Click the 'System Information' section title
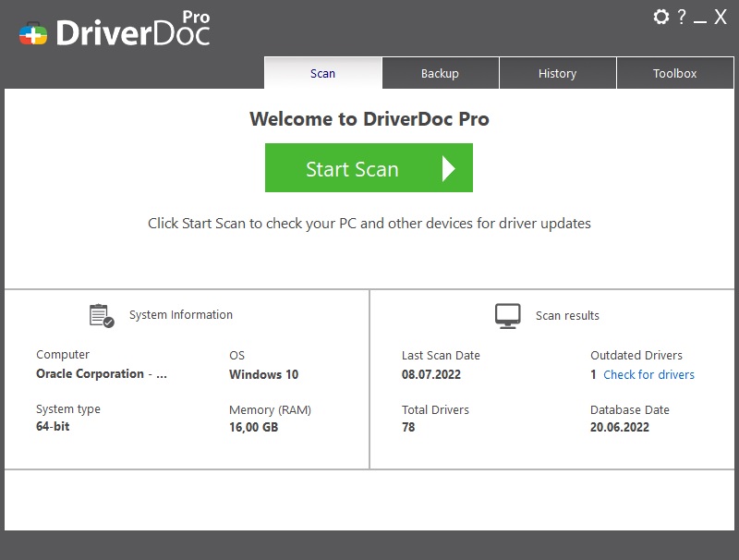This screenshot has width=739, height=560. pyautogui.click(x=181, y=315)
